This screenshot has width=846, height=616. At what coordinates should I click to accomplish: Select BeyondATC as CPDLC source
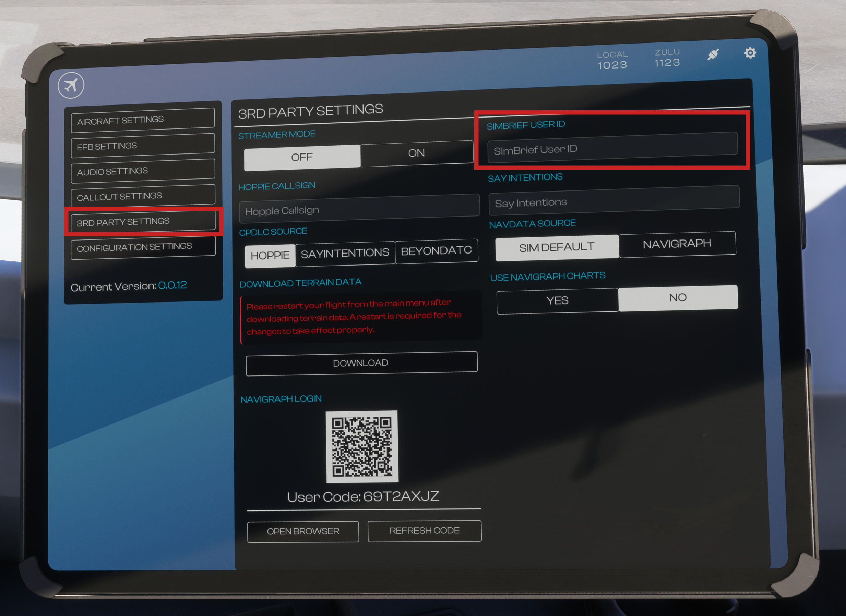tap(436, 251)
